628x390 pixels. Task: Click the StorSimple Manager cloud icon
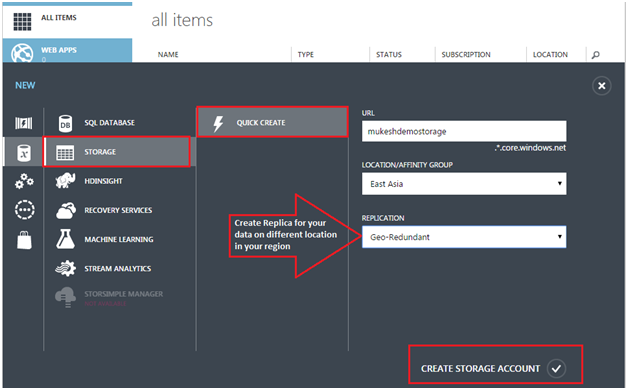(65, 297)
